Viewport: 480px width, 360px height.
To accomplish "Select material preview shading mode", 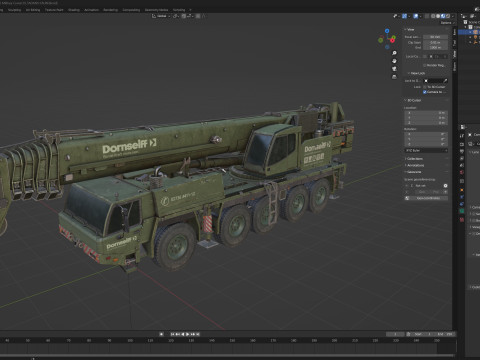I will point(443,16).
